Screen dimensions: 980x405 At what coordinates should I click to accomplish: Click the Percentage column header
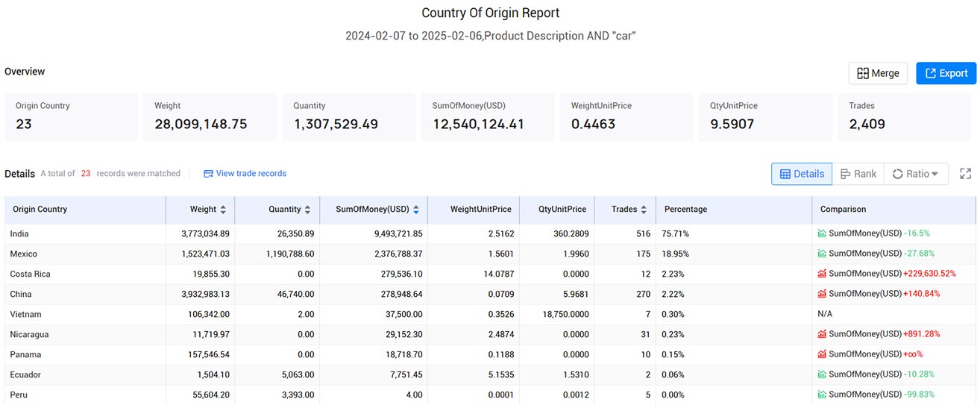[x=685, y=210]
